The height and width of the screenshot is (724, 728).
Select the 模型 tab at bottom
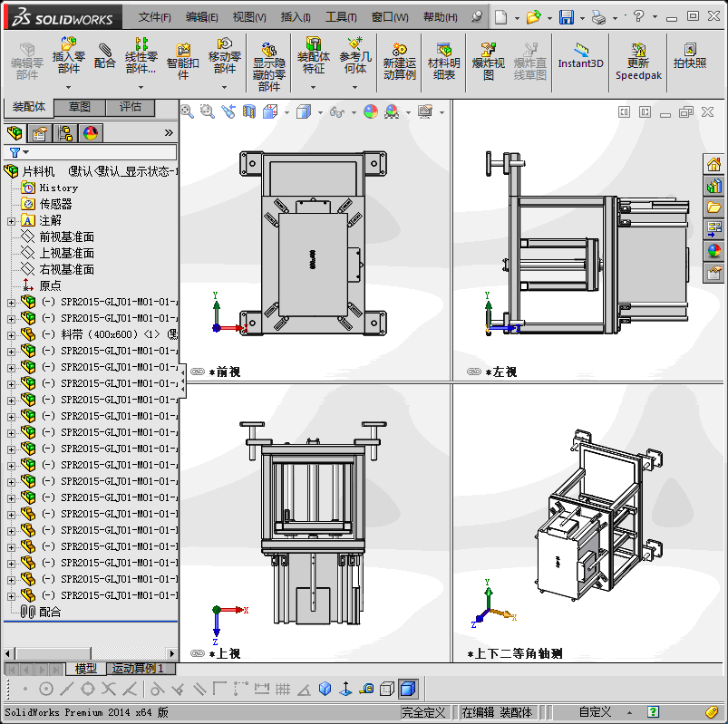coord(86,669)
